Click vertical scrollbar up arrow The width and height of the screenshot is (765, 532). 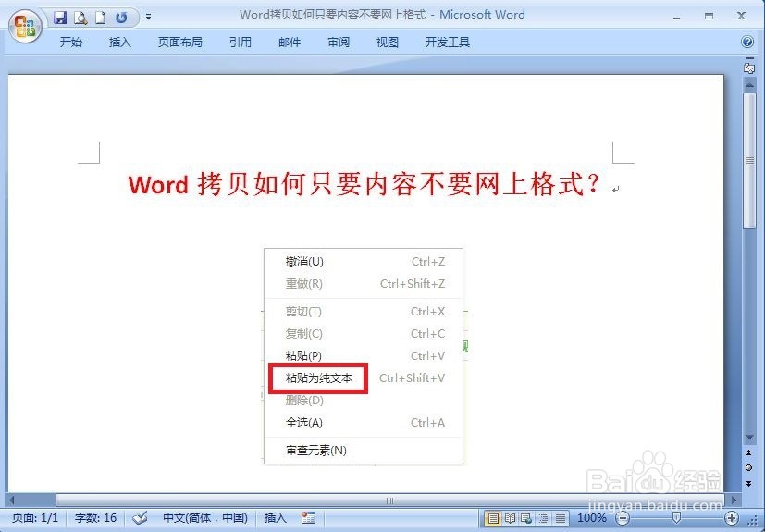(x=749, y=84)
